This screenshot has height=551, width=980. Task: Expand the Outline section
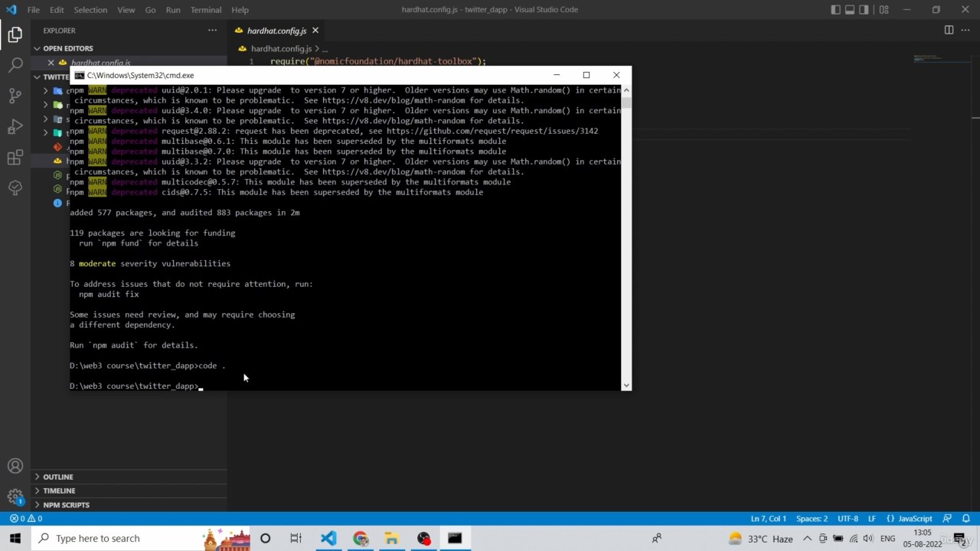[x=129, y=477]
